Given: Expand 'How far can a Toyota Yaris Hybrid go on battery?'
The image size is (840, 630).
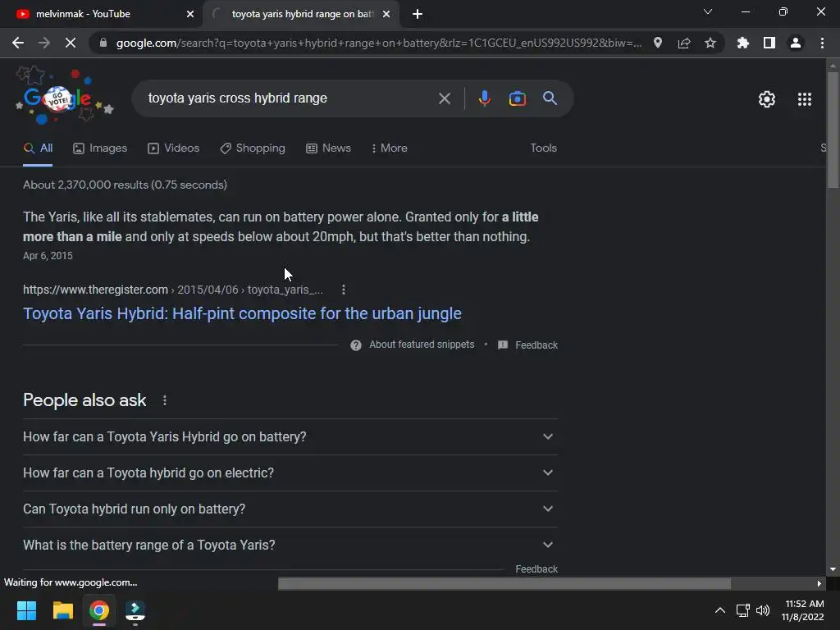Looking at the screenshot, I should click(290, 437).
